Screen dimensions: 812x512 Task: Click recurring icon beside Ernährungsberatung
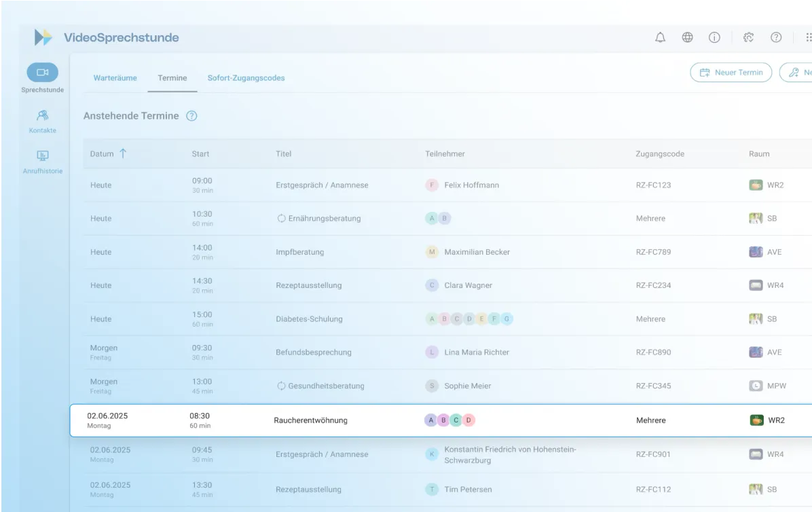281,219
